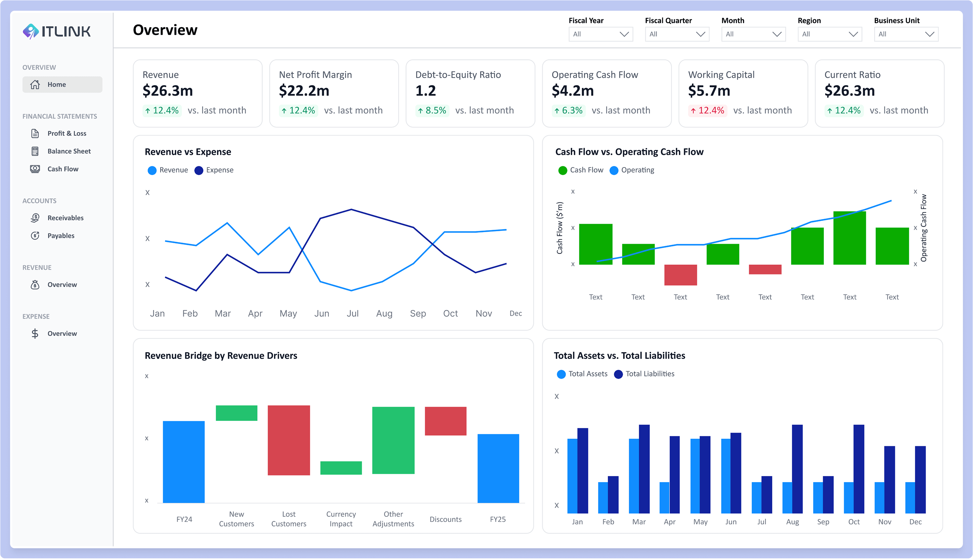Select the Home icon in sidebar
973x560 pixels.
click(35, 84)
